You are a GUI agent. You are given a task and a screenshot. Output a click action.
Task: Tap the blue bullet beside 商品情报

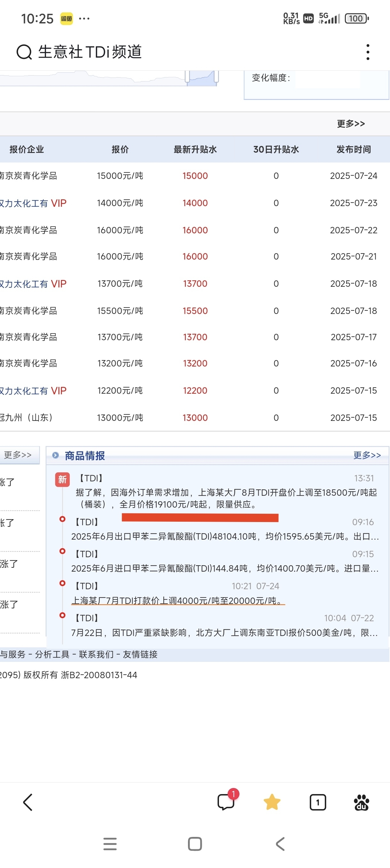click(x=56, y=455)
